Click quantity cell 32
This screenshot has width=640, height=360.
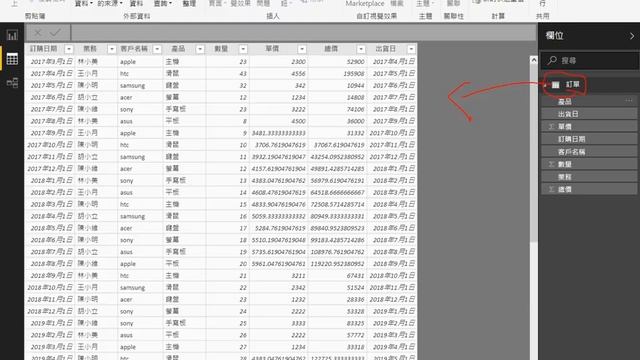[x=228, y=85]
